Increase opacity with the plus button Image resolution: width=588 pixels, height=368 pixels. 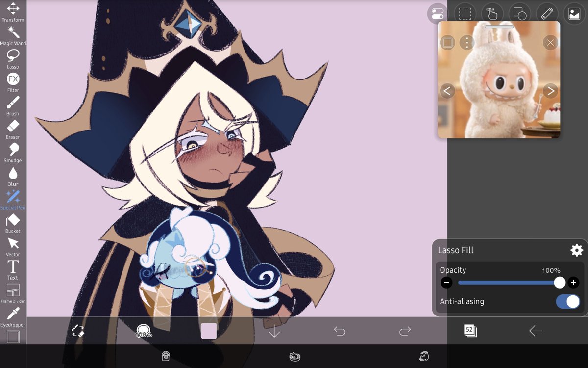[x=573, y=283]
